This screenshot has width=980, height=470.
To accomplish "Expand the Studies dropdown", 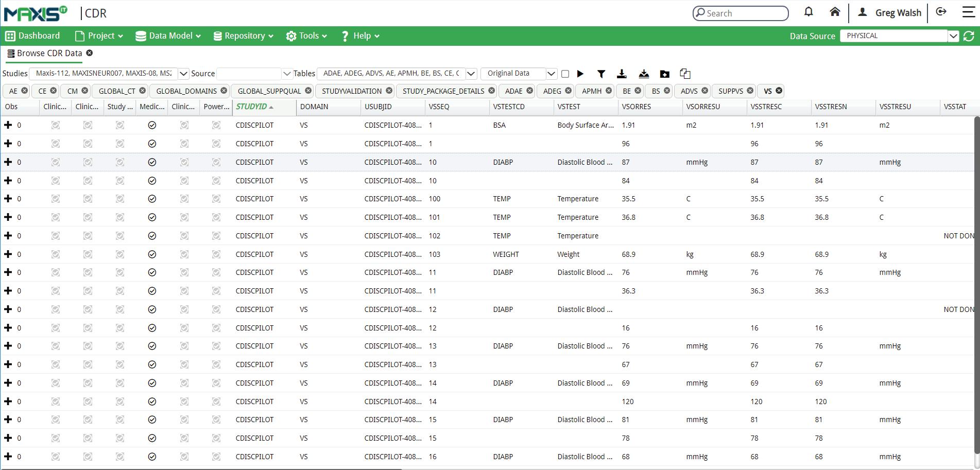I will tap(183, 74).
